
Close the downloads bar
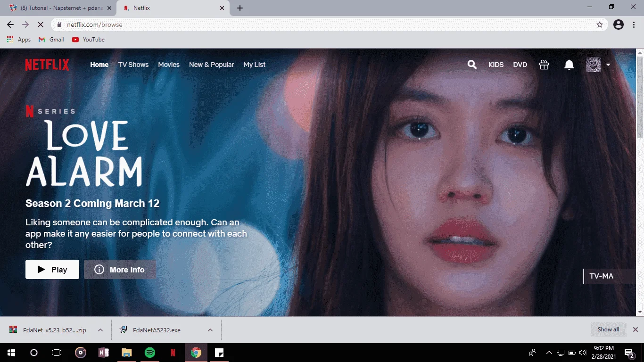(x=636, y=329)
